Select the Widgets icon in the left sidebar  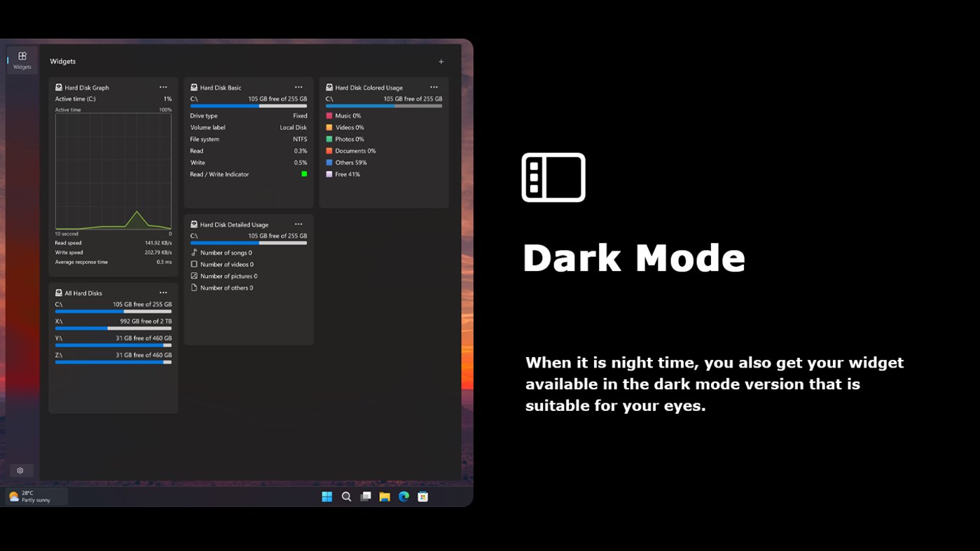21,60
